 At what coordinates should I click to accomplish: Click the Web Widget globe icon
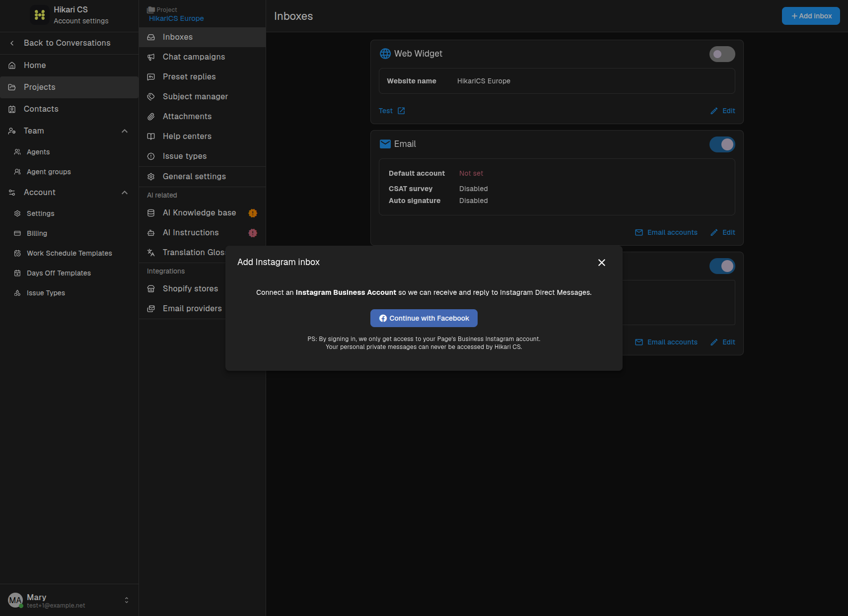coord(385,54)
